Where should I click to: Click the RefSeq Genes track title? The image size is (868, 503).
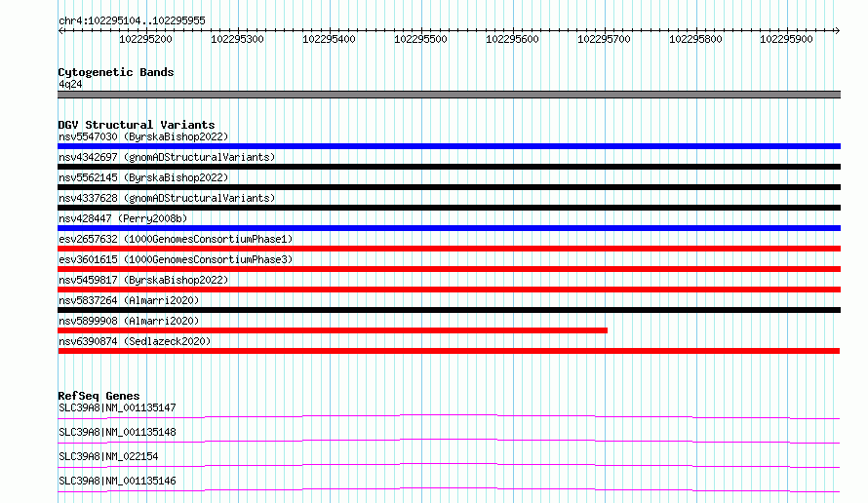[x=99, y=396]
